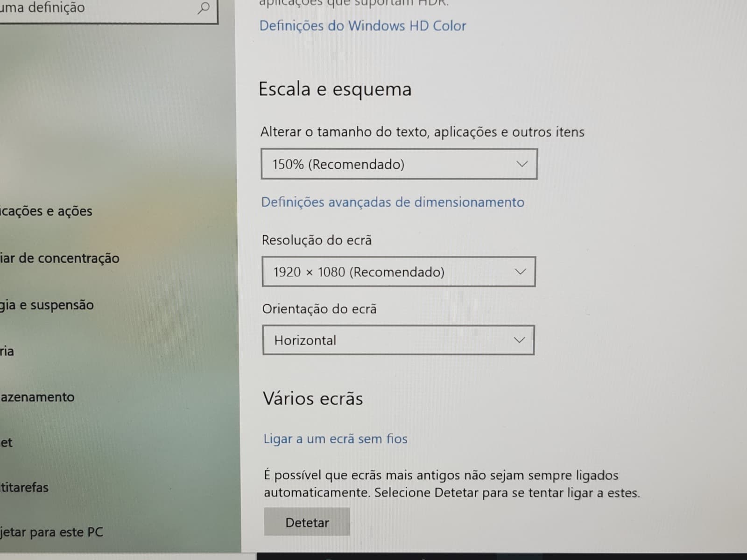Select the sidebar item 'gia e suspensão'
Image resolution: width=747 pixels, height=560 pixels.
47,305
